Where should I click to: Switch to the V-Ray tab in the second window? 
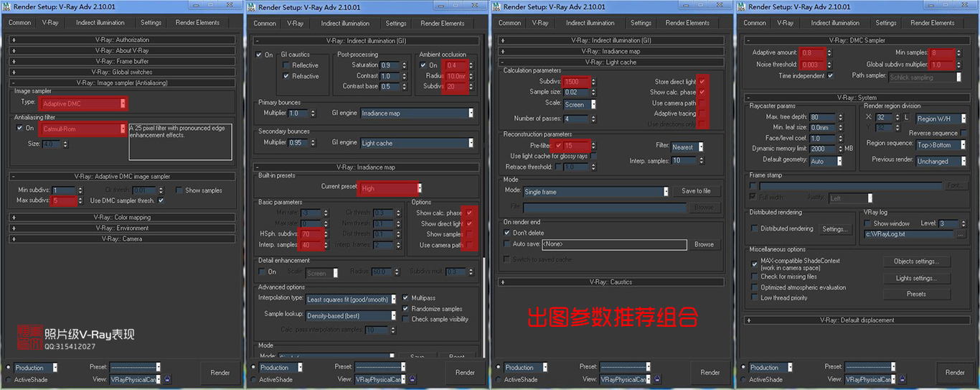pos(296,23)
